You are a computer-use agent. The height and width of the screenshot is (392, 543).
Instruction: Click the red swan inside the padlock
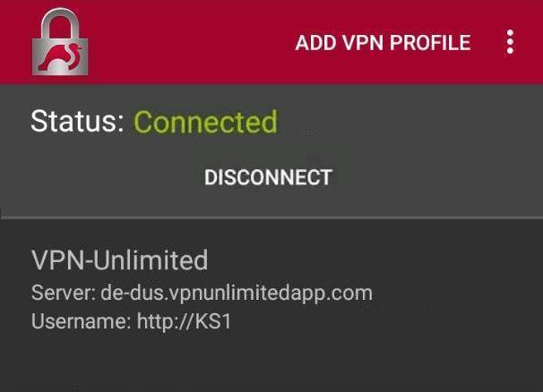pyautogui.click(x=61, y=57)
